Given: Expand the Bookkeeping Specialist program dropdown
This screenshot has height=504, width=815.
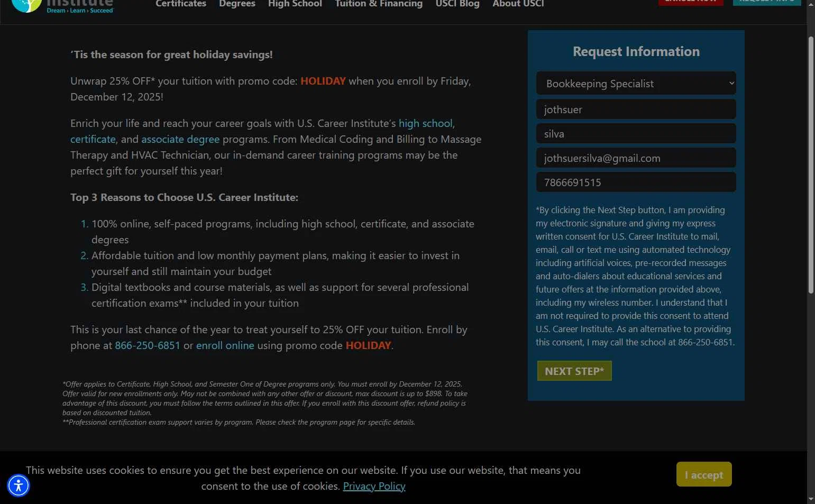Looking at the screenshot, I should click(x=636, y=83).
